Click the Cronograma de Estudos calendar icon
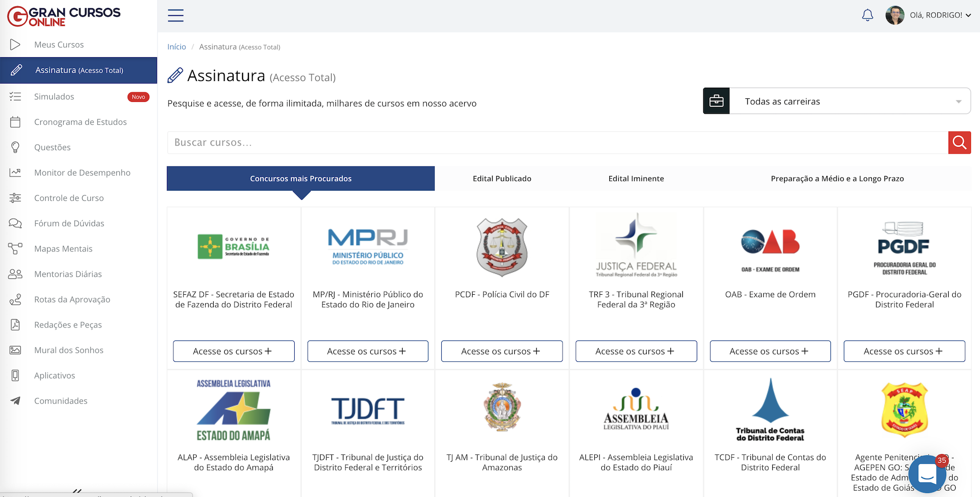The height and width of the screenshot is (497, 980). (x=15, y=122)
